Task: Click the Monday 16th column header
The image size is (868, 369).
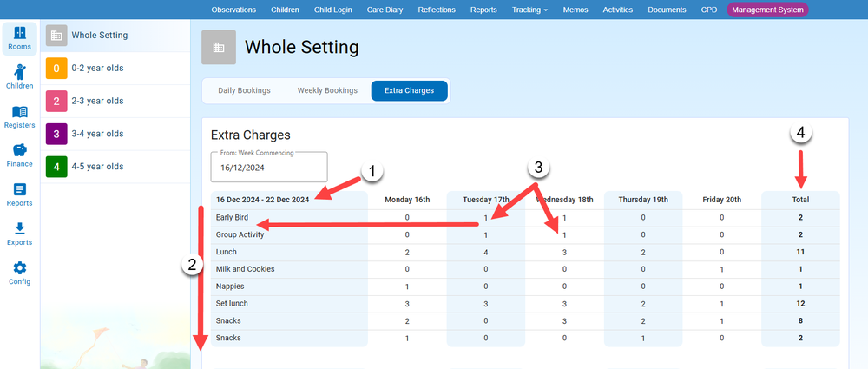Action: coord(407,200)
